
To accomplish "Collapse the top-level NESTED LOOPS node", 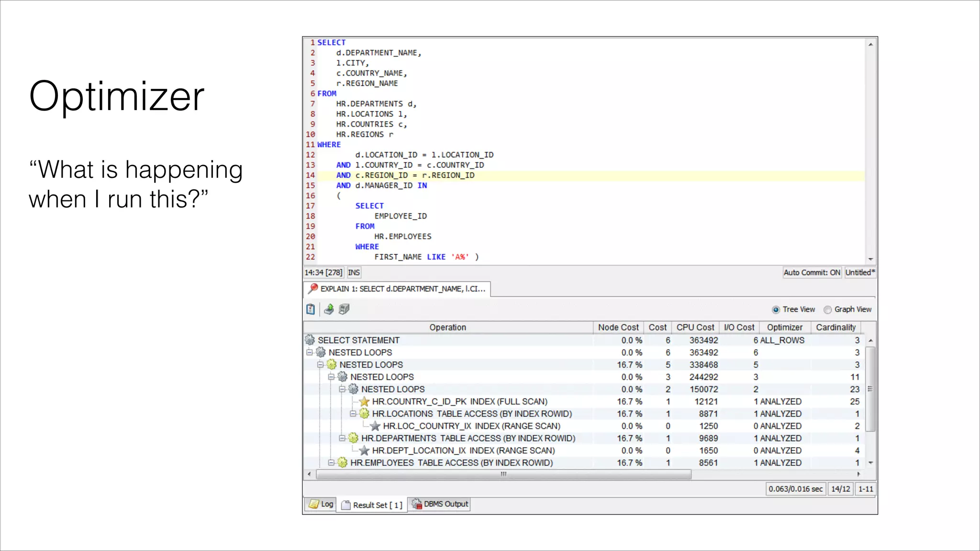I will click(x=310, y=353).
